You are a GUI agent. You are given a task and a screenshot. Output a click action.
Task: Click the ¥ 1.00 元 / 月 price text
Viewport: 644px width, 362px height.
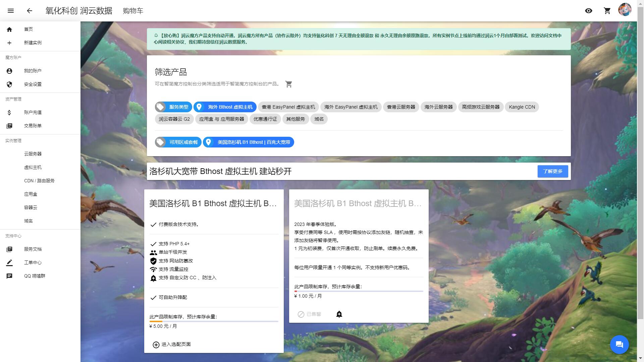coord(308,296)
